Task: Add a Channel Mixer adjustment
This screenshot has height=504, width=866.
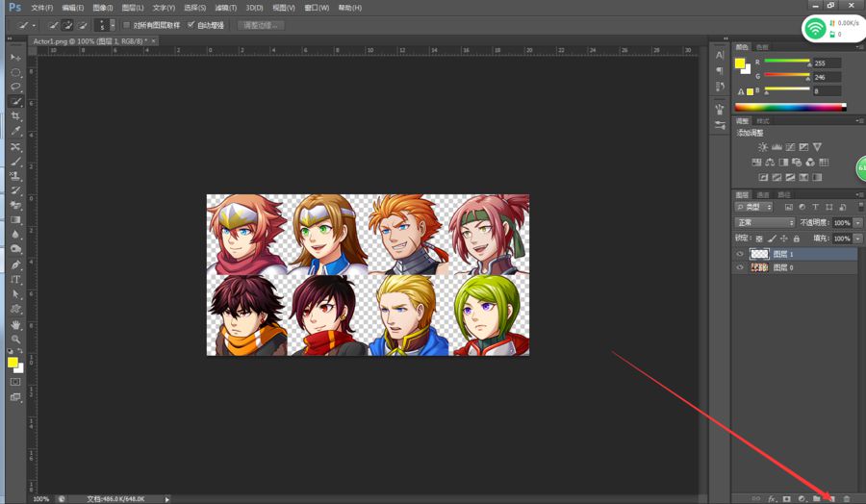Action: pos(810,163)
